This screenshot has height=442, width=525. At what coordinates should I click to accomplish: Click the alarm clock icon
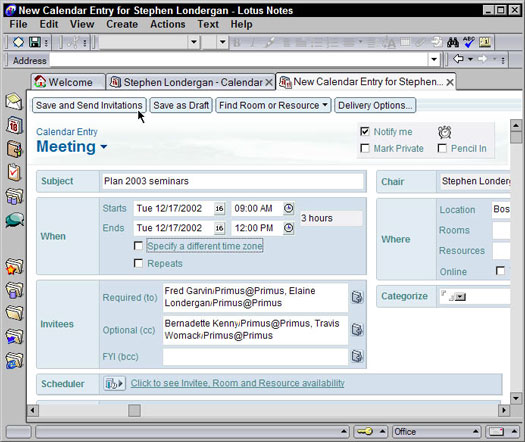tap(445, 132)
